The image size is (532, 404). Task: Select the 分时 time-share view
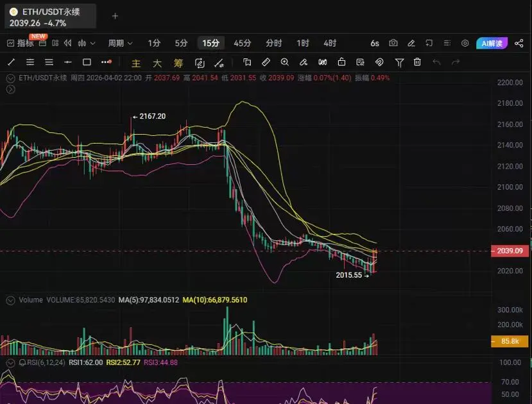pyautogui.click(x=274, y=43)
